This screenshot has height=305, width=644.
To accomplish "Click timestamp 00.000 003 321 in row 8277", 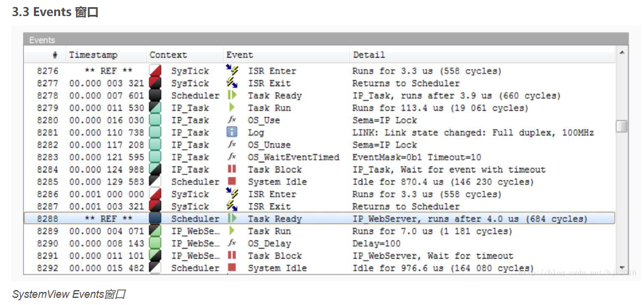I will [106, 83].
